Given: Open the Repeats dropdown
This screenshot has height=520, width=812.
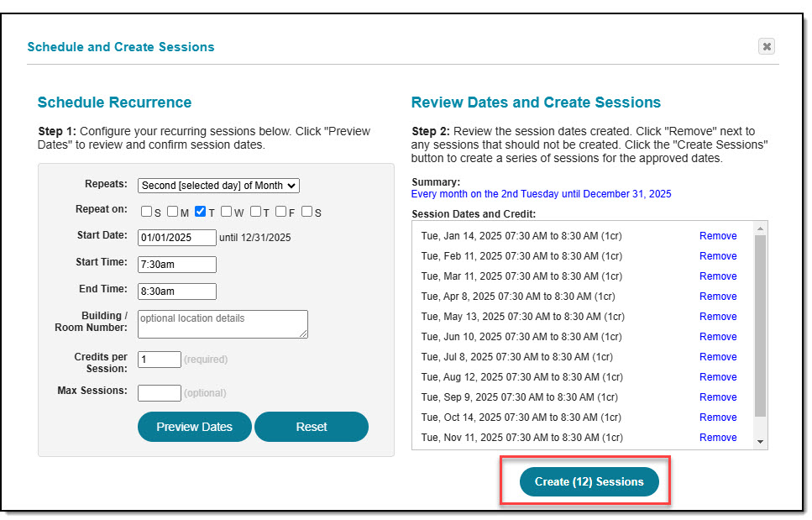Looking at the screenshot, I should pyautogui.click(x=218, y=186).
